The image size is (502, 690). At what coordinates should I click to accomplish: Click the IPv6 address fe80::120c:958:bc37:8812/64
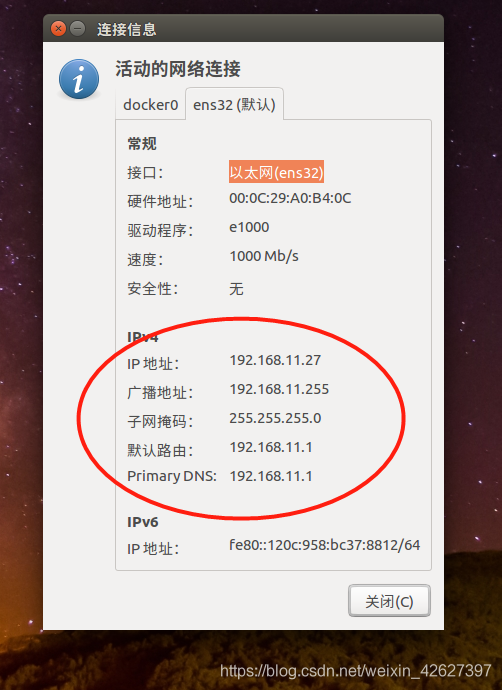pos(325,545)
